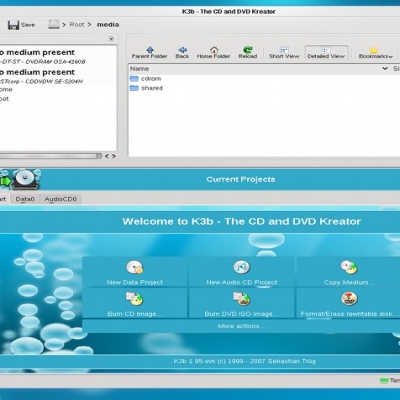Switch to the AudioCD0 project tab
The height and width of the screenshot is (400, 400).
pyautogui.click(x=61, y=199)
